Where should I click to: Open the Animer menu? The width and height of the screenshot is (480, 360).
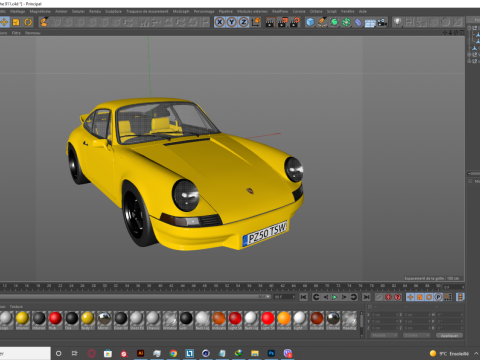pyautogui.click(x=61, y=11)
